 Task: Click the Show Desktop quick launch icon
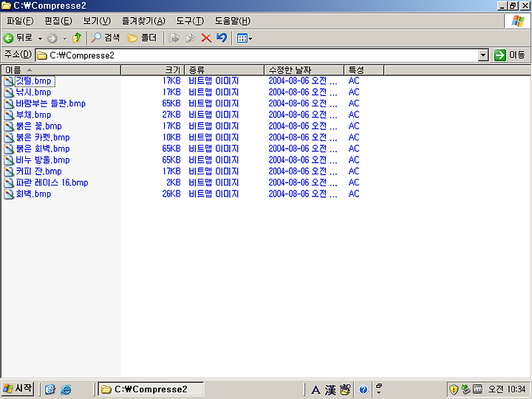point(50,389)
